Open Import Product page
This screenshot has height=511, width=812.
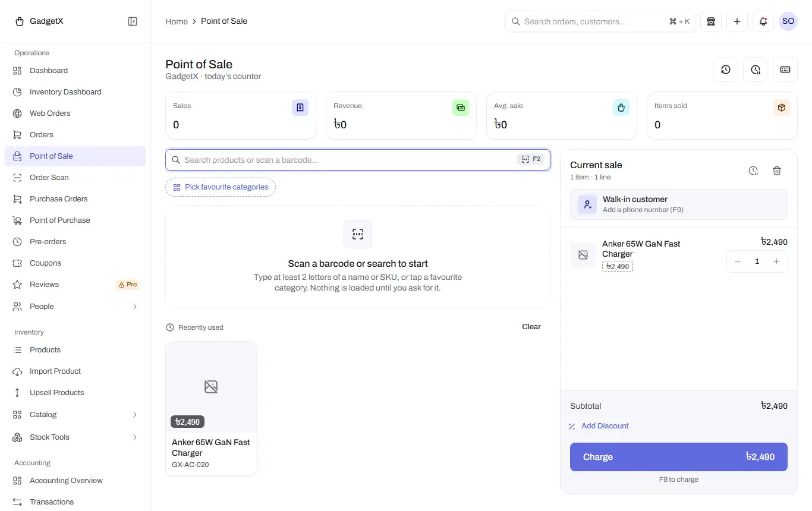pyautogui.click(x=75, y=371)
